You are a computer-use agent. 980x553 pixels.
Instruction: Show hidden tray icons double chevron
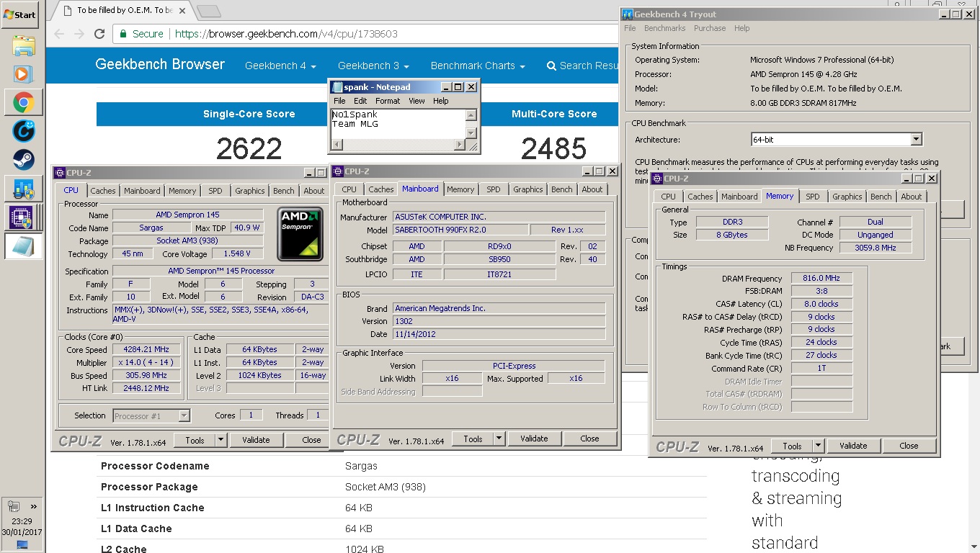[33, 506]
